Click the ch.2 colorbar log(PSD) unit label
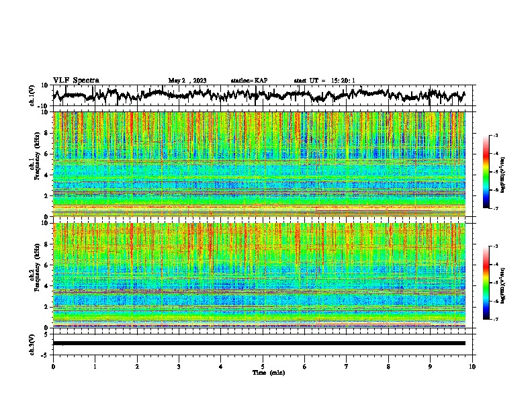 [x=503, y=285]
